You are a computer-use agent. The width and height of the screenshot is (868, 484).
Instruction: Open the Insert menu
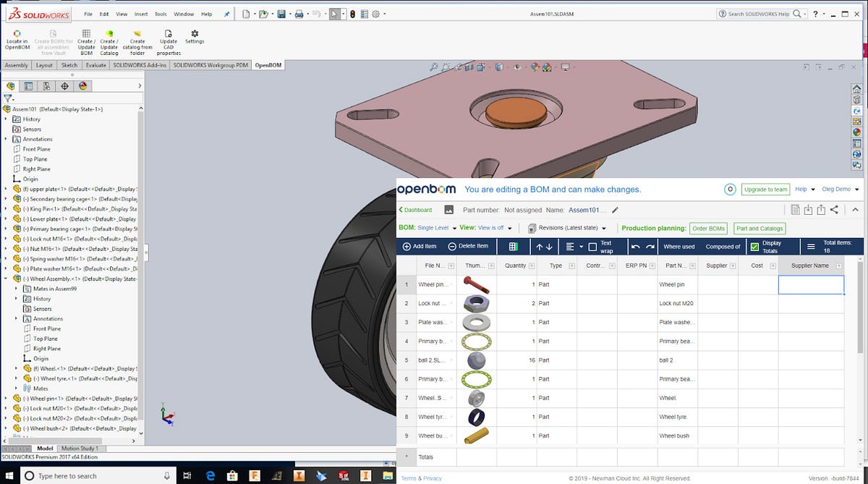click(x=141, y=14)
